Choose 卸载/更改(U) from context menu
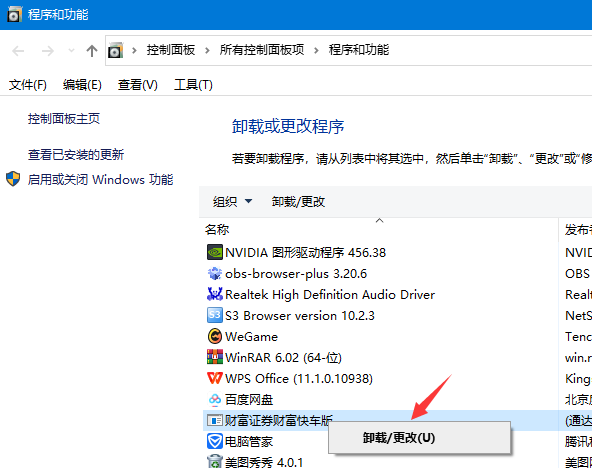 pyautogui.click(x=419, y=438)
